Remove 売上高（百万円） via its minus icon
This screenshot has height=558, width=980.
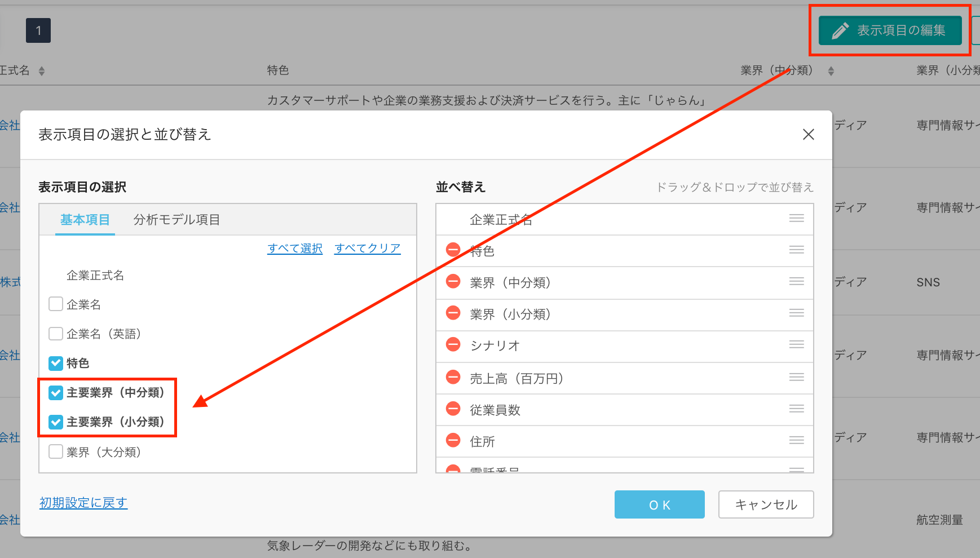coord(453,377)
